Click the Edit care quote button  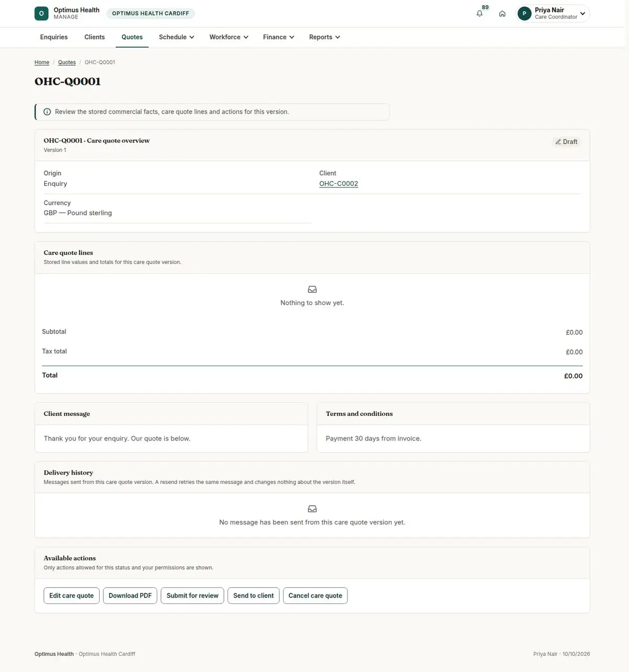(x=71, y=596)
